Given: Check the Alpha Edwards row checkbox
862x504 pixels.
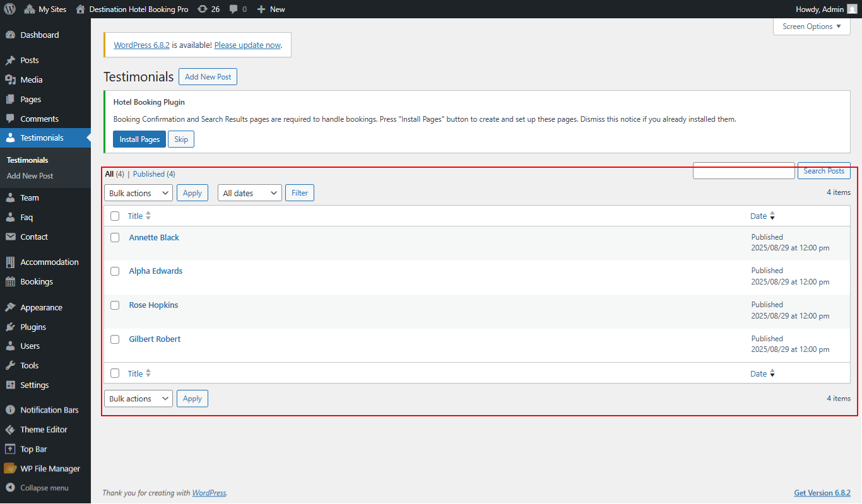Looking at the screenshot, I should (x=115, y=271).
